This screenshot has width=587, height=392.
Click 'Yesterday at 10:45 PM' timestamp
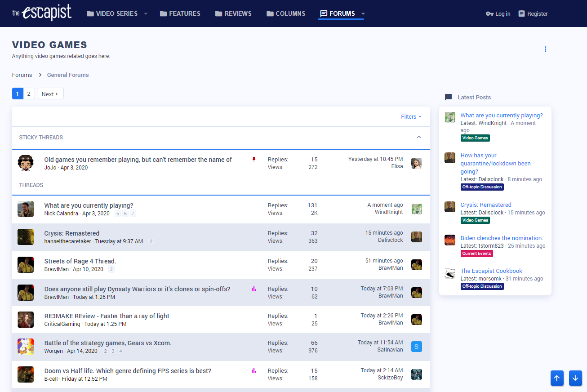(x=376, y=159)
